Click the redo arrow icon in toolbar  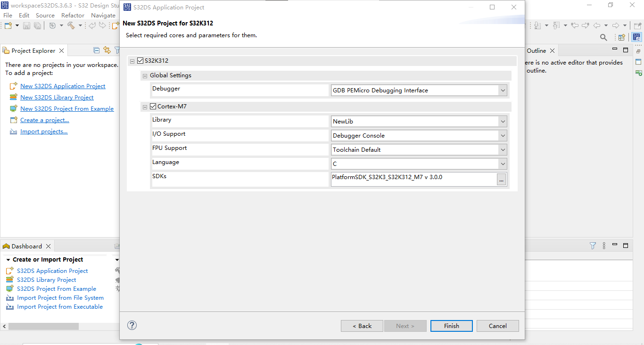102,25
